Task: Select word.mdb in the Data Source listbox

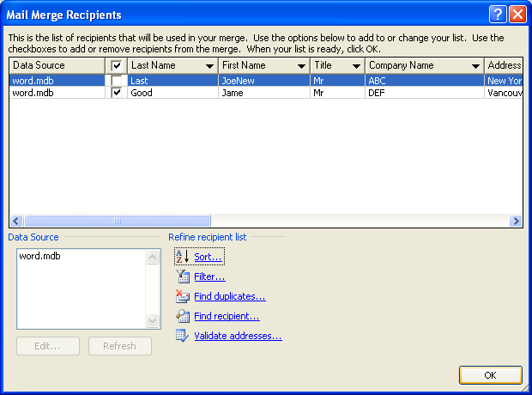Action: (x=39, y=256)
